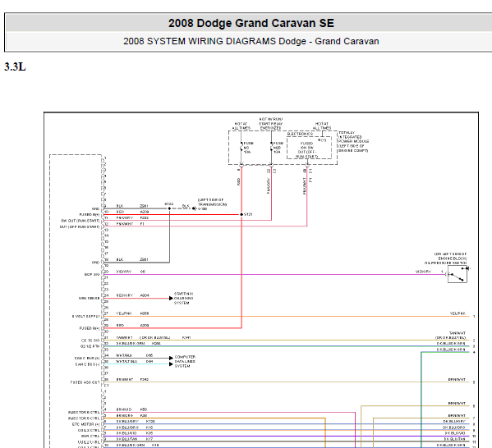Click the 2008 System Wiring Diagrams subtitle
Screen dimensions: 492x448
pos(251,41)
